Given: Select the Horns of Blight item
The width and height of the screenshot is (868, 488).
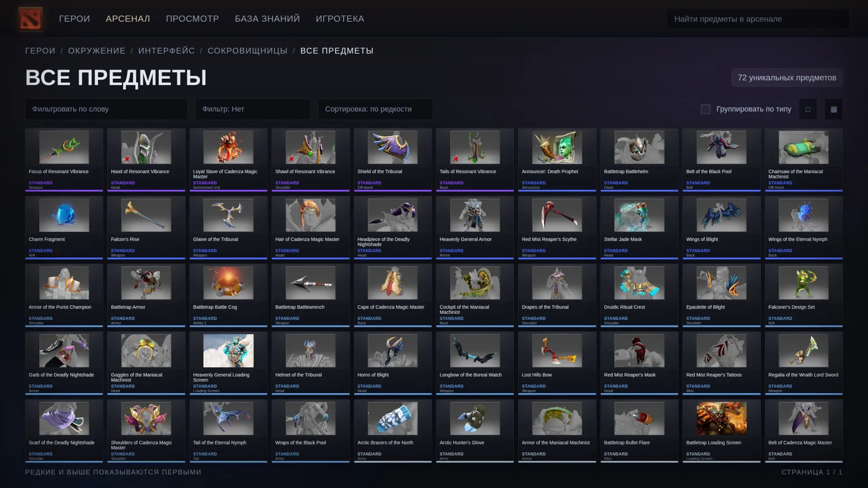Looking at the screenshot, I should (x=393, y=363).
